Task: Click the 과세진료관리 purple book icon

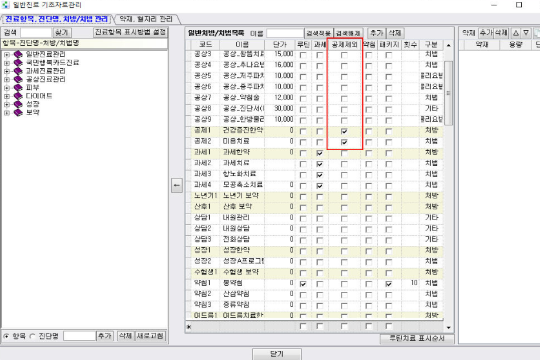Action: 18,71
